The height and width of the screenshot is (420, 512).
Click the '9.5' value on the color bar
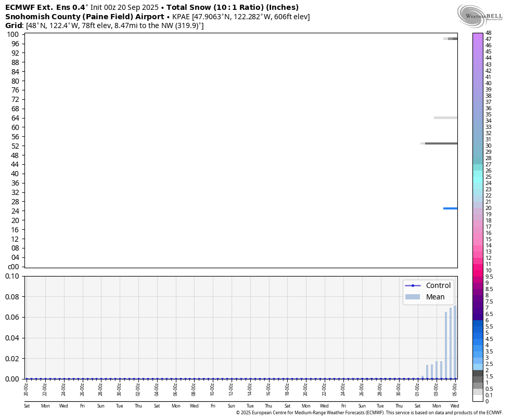[489, 277]
